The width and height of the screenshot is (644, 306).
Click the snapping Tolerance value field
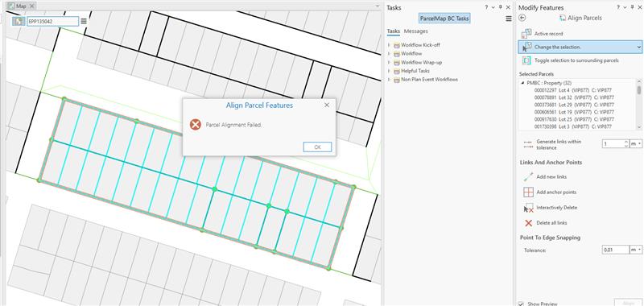point(616,250)
